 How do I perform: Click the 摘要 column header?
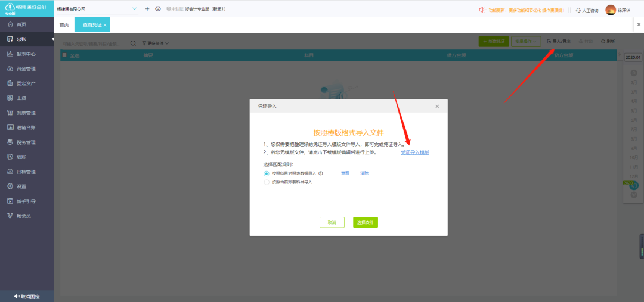click(x=148, y=55)
